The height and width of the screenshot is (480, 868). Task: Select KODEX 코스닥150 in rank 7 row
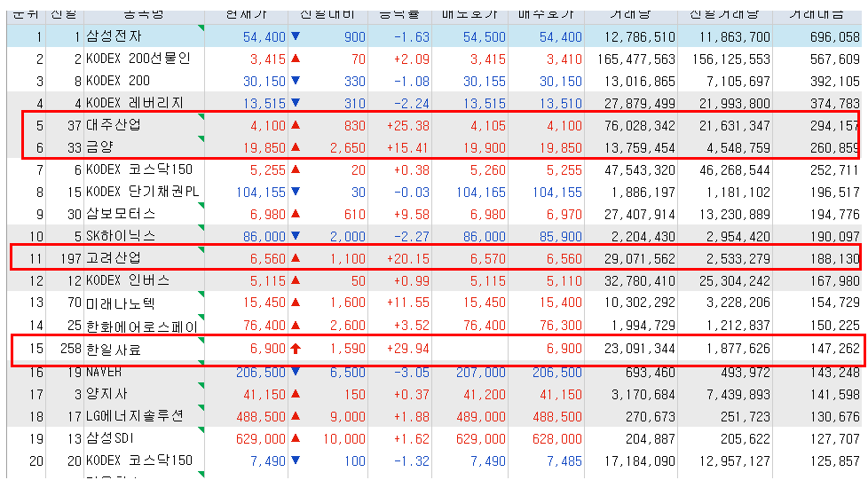tap(139, 169)
